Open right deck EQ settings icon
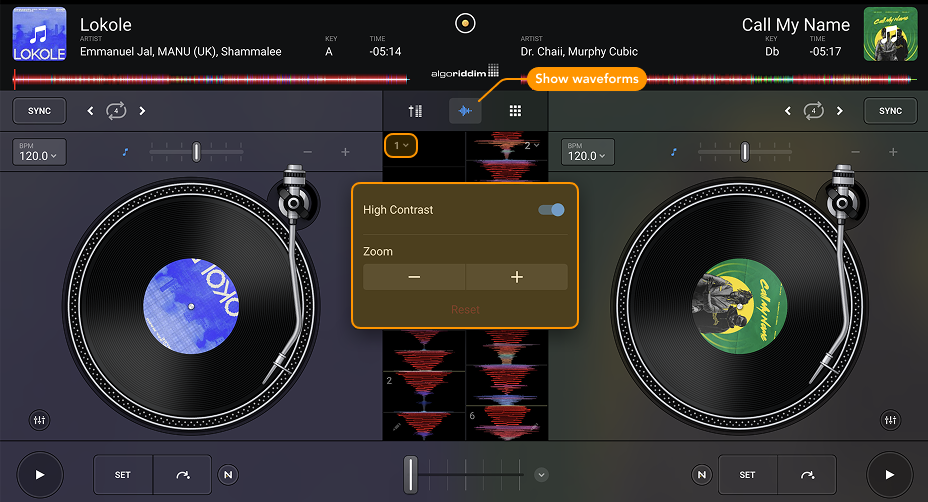The image size is (928, 502). 890,420
